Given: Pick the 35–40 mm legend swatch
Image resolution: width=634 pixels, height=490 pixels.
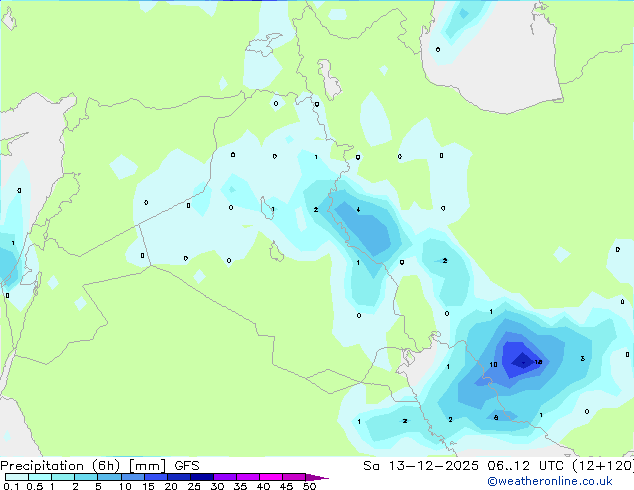Looking at the screenshot, I should (x=248, y=477).
